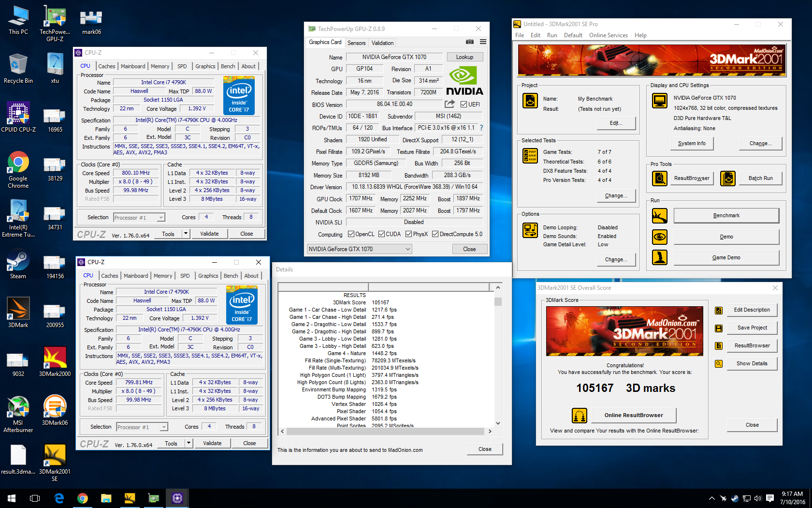812x508 pixels.
Task: Open File Explorer from the taskbar
Action: pyautogui.click(x=106, y=498)
